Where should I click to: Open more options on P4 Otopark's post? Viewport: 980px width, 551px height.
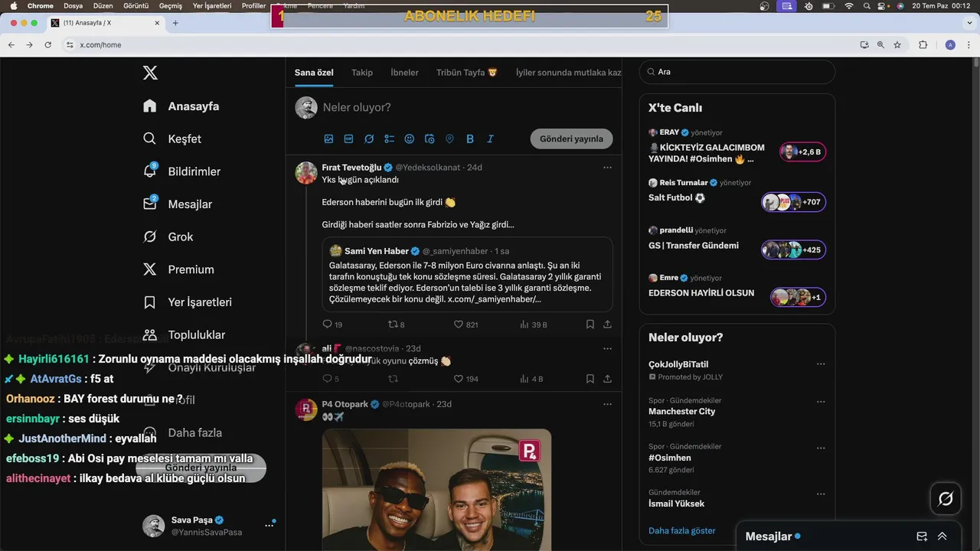tap(607, 404)
